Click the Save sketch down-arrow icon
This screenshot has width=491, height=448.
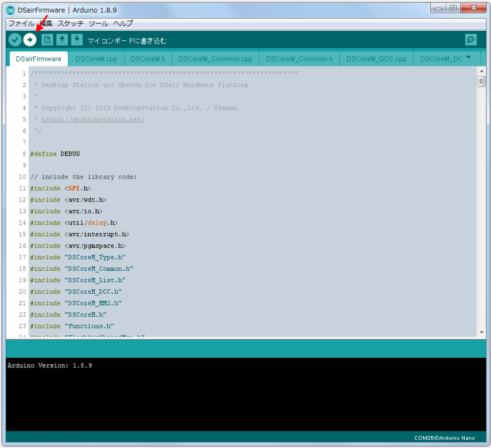(x=77, y=40)
